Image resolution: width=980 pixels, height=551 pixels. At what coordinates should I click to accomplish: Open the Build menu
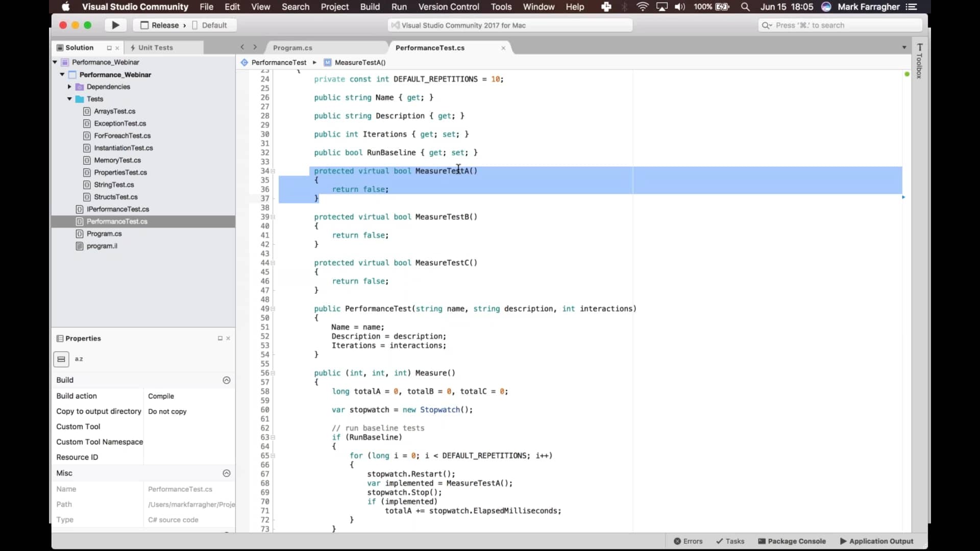[370, 7]
